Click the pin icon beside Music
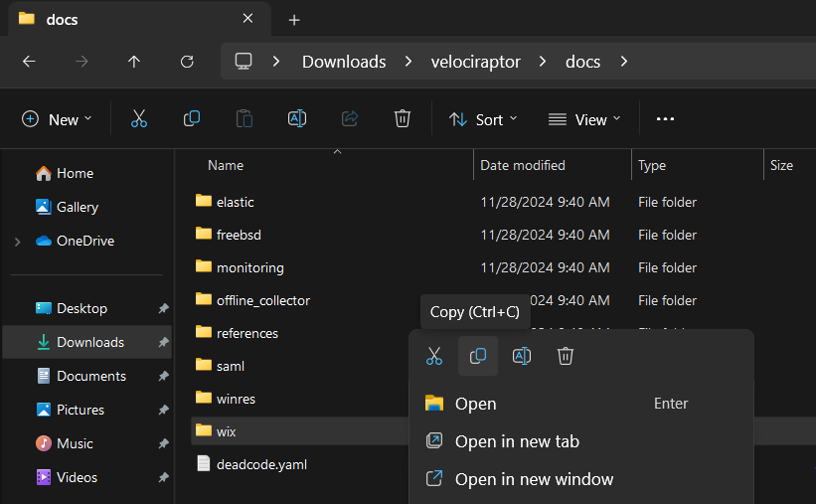 [x=163, y=443]
